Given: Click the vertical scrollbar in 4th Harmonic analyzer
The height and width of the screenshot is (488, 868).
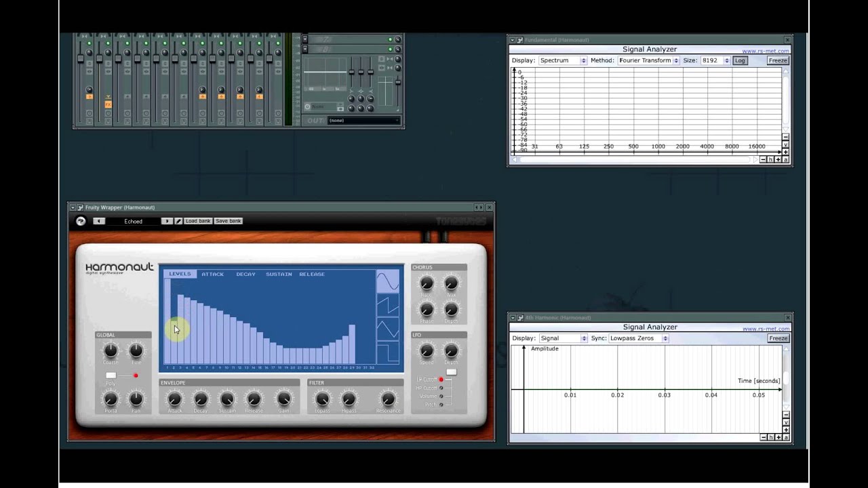Looking at the screenshot, I should pyautogui.click(x=786, y=380).
